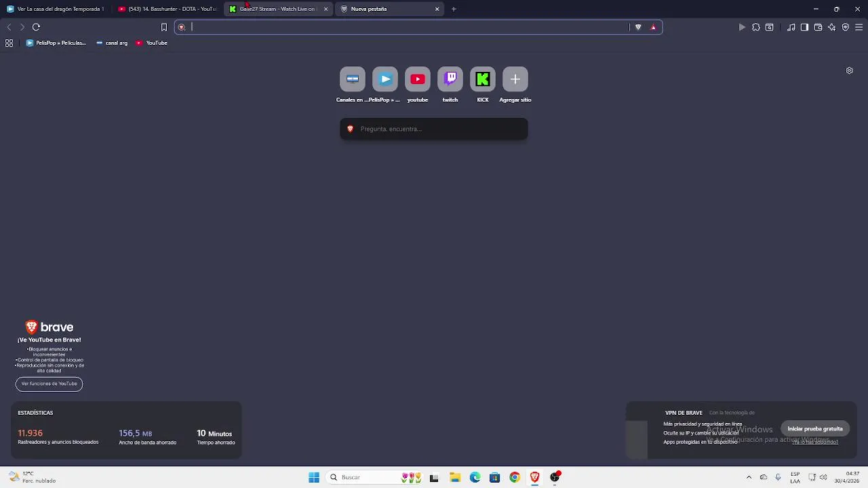868x488 pixels.
Task: Click Iniciar prueba gratuita button
Action: click(815, 429)
